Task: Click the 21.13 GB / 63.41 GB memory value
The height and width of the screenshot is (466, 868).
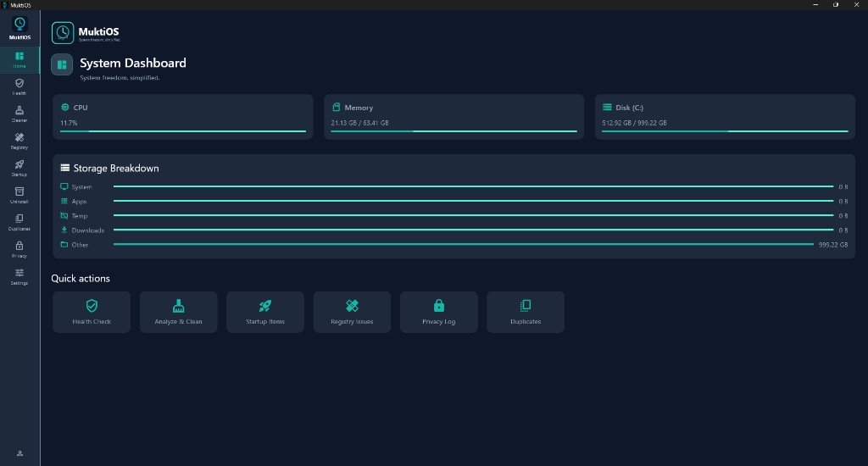Action: pos(359,123)
